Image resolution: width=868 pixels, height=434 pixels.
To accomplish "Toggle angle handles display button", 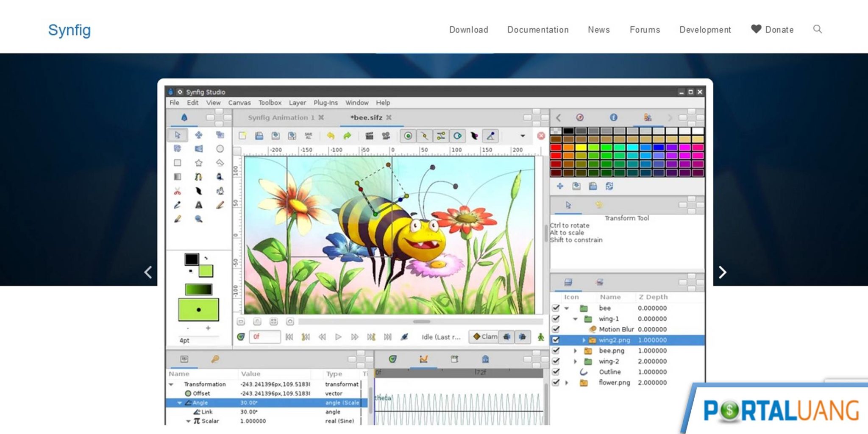I will pos(491,136).
